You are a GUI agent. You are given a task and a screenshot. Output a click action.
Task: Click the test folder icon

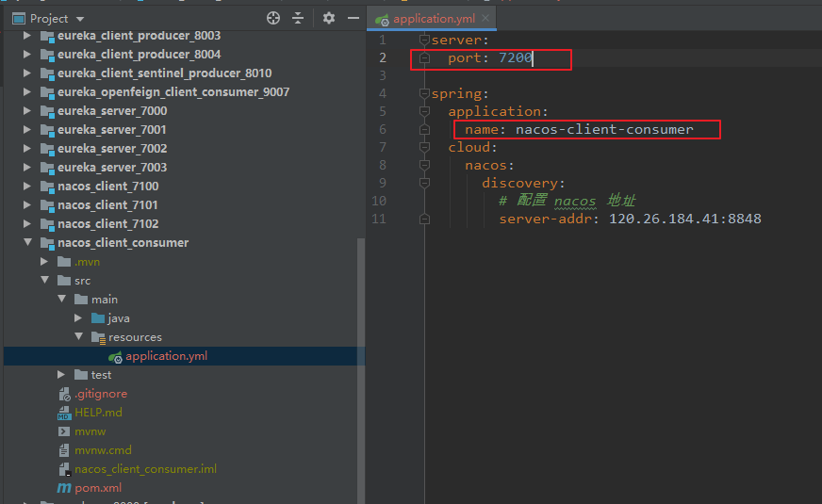81,375
